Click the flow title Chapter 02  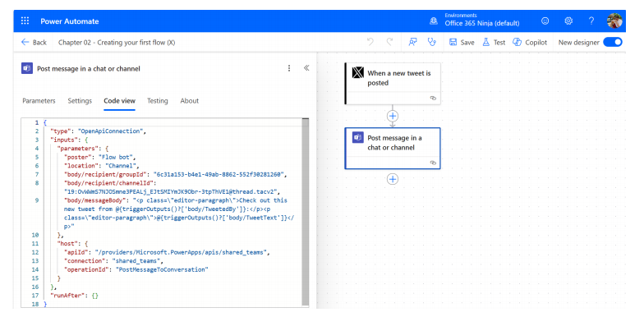tap(117, 43)
